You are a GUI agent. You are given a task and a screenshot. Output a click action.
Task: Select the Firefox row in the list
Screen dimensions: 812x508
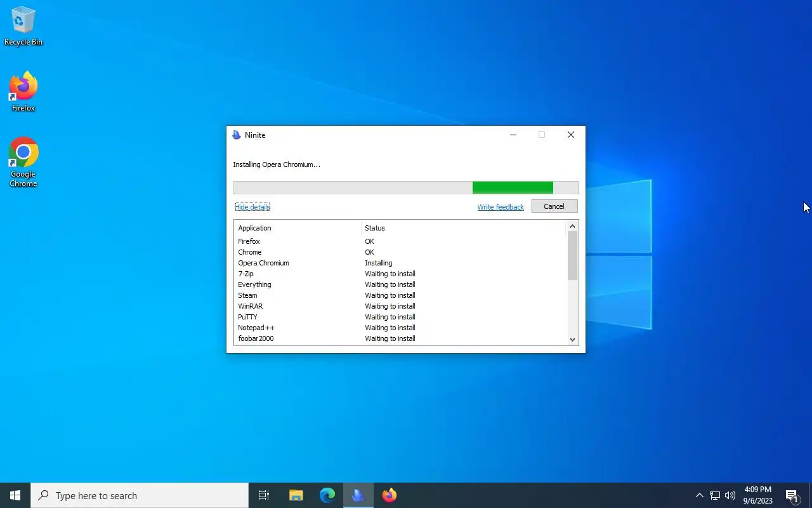(x=400, y=241)
